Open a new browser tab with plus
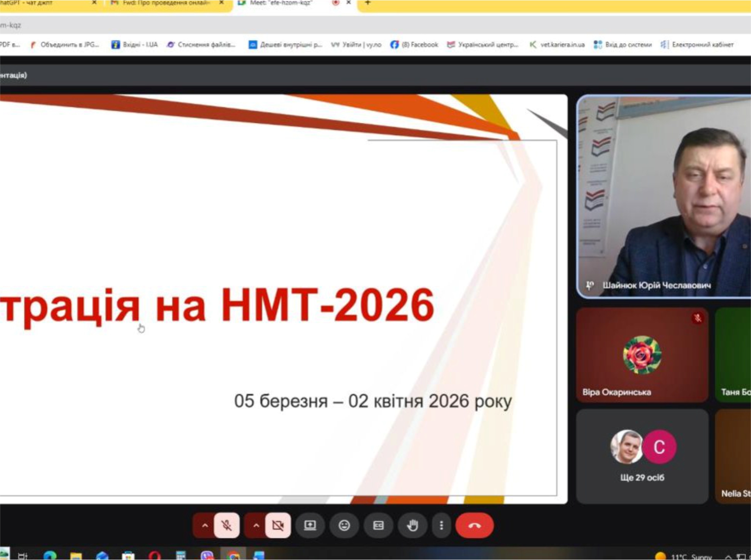The width and height of the screenshot is (751, 560). [367, 3]
